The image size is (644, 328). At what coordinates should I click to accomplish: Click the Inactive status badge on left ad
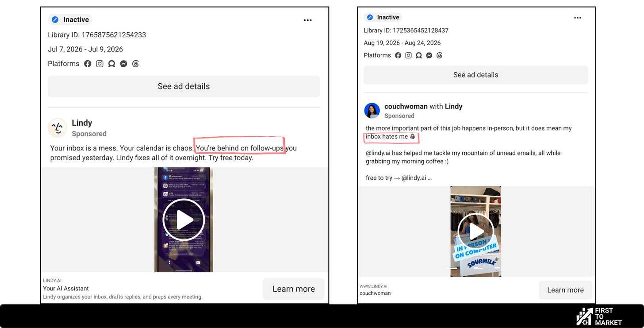70,19
